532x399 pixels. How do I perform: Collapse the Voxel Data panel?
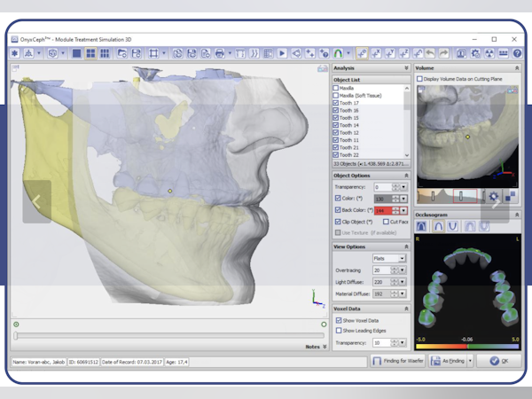pos(406,309)
